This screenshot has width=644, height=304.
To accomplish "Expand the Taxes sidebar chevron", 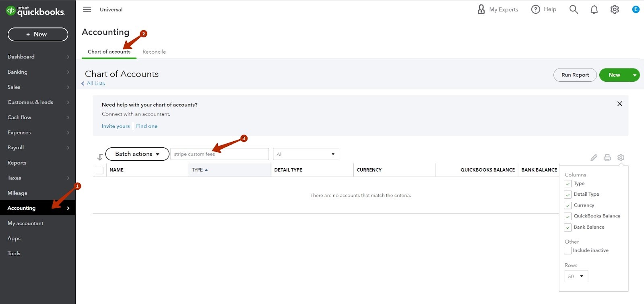I will (68, 178).
